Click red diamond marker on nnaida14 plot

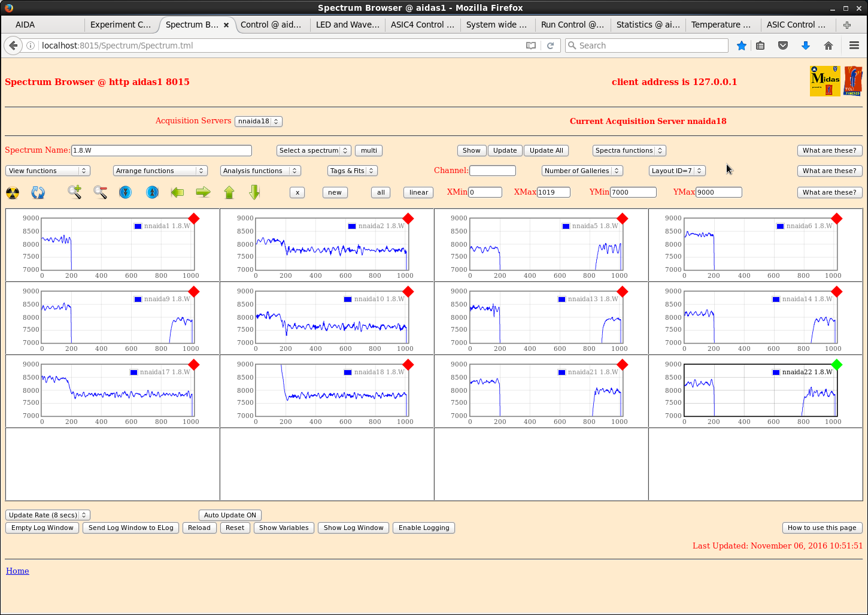pyautogui.click(x=837, y=292)
